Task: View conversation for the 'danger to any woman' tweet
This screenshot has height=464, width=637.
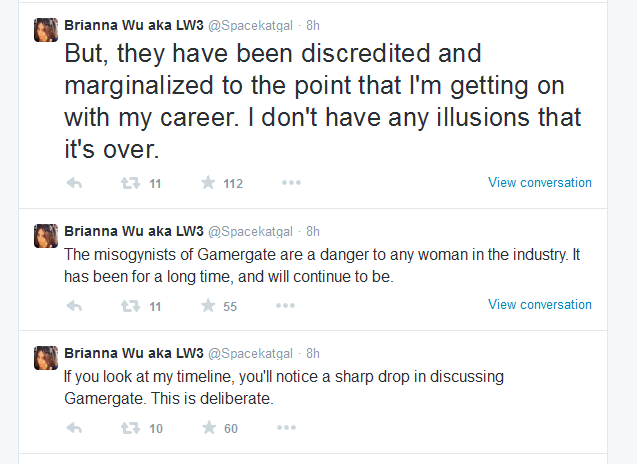Action: coord(540,304)
